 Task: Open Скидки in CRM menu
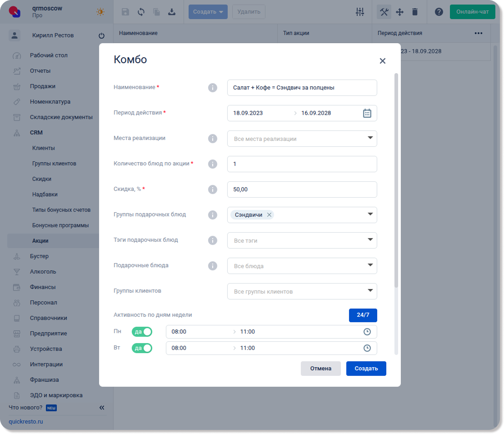(42, 179)
